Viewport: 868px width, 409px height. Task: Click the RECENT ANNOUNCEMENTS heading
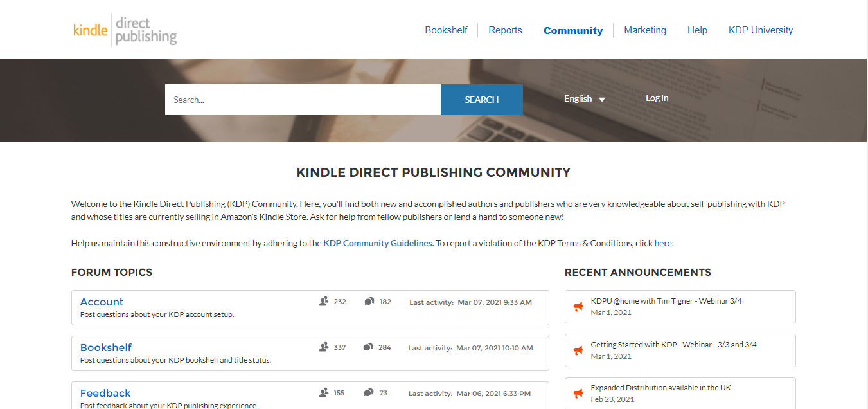point(638,272)
